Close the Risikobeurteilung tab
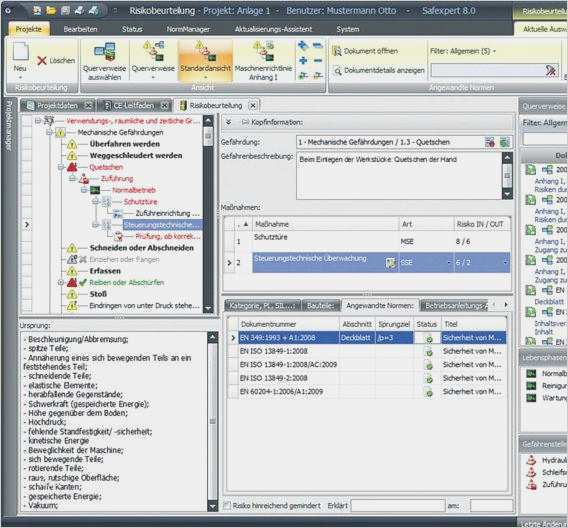The image size is (568, 528). tap(253, 105)
